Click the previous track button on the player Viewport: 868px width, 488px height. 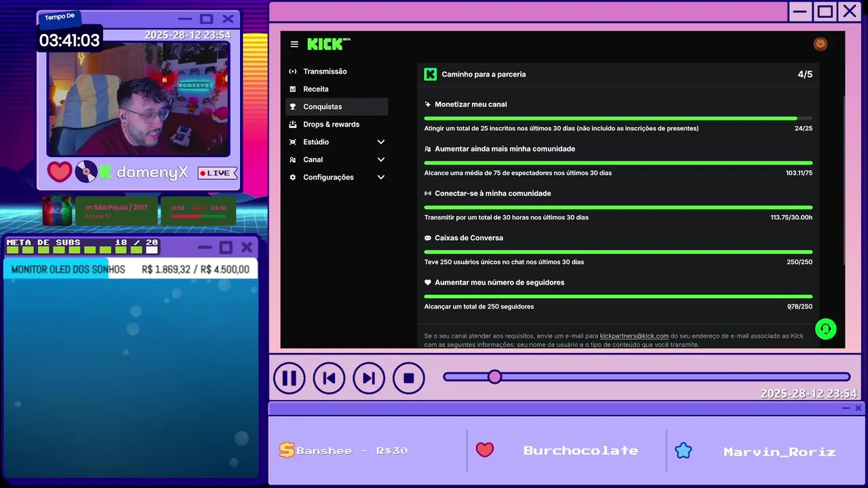pos(329,378)
